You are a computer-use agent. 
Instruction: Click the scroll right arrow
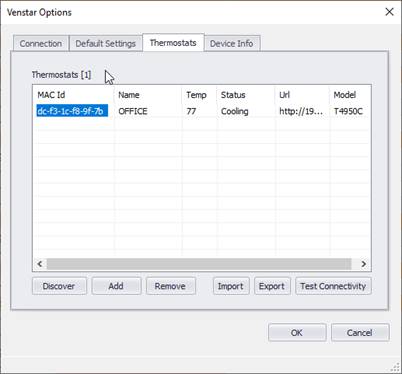(363, 264)
